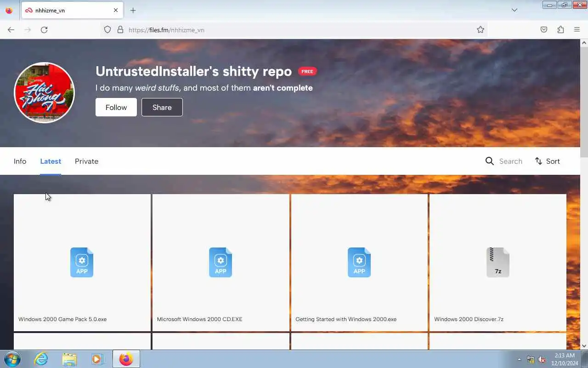Image resolution: width=588 pixels, height=368 pixels.
Task: Expand the list all tabs chevron
Action: (514, 10)
